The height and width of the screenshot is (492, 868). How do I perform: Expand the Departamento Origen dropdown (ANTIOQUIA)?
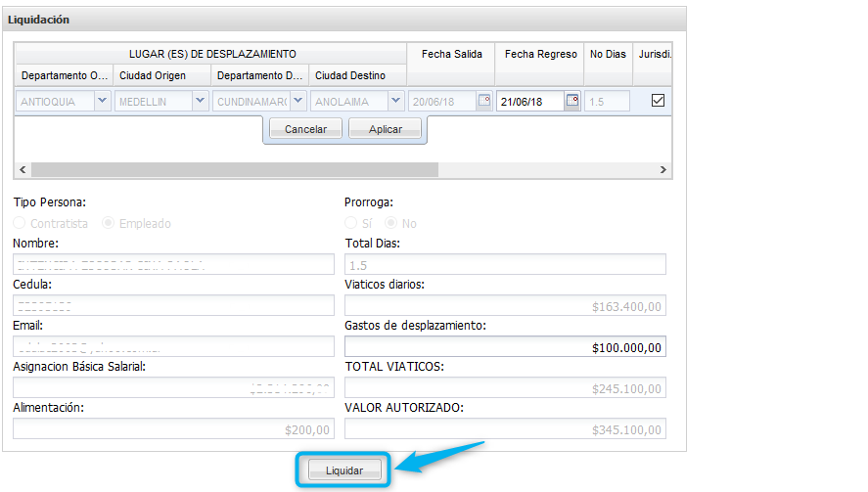103,101
